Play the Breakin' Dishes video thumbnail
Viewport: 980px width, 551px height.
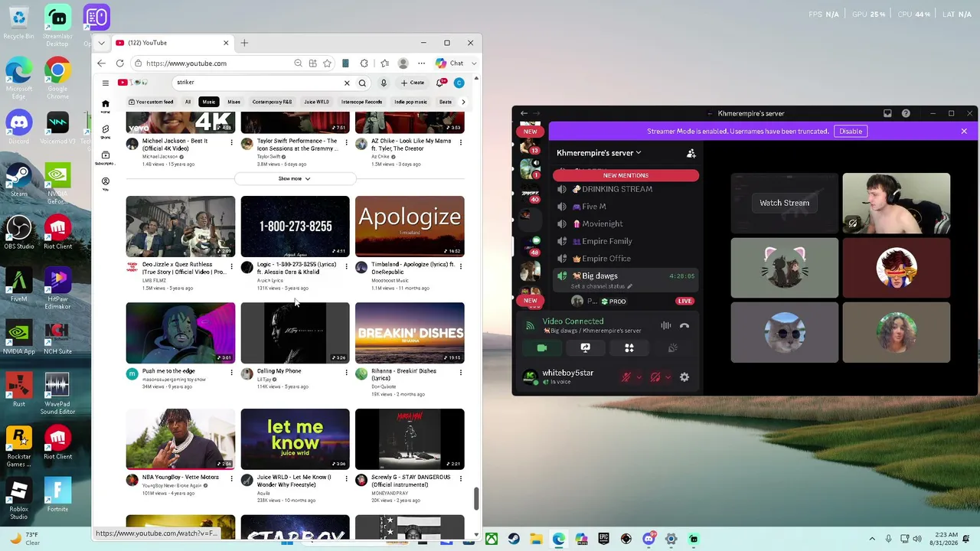[x=410, y=333]
